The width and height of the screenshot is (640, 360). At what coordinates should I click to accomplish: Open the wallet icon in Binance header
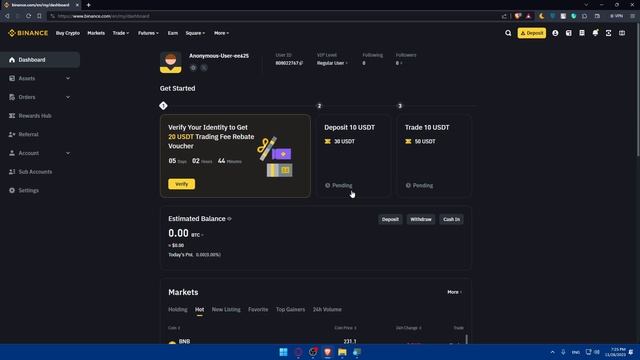[569, 33]
